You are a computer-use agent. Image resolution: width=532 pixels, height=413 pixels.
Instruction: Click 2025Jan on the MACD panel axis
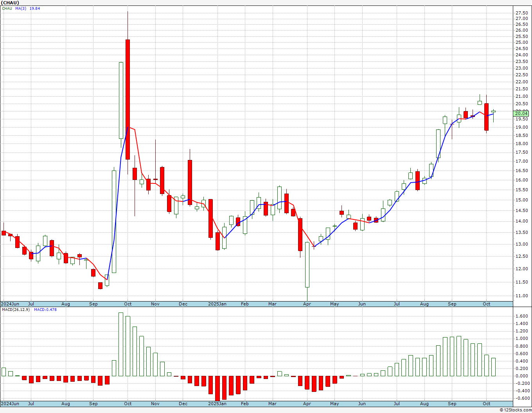coord(217,404)
